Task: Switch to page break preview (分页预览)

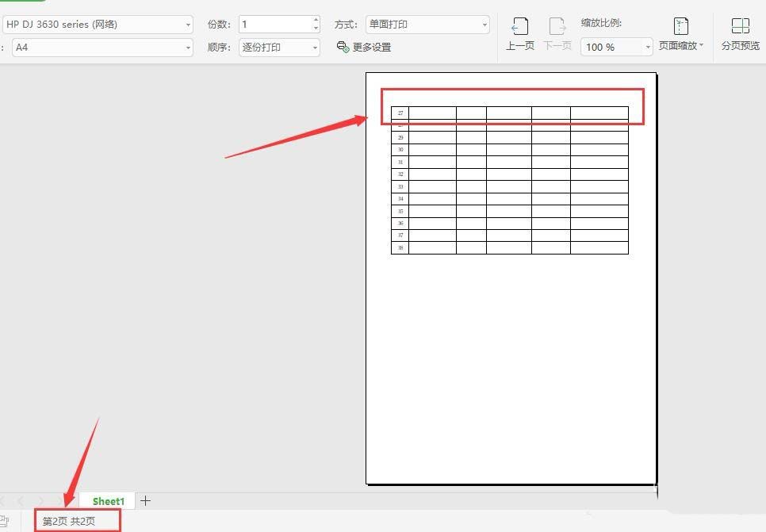Action: 740,35
